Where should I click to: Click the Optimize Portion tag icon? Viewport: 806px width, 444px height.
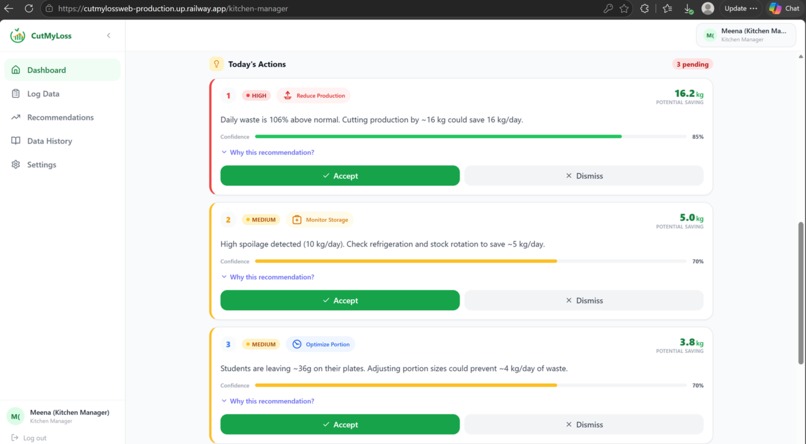point(297,344)
